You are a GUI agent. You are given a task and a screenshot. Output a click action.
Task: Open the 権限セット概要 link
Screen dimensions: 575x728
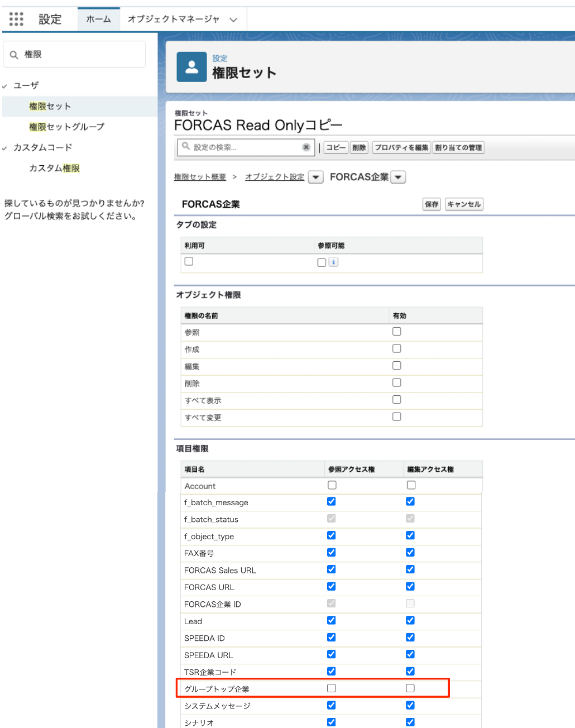point(200,177)
